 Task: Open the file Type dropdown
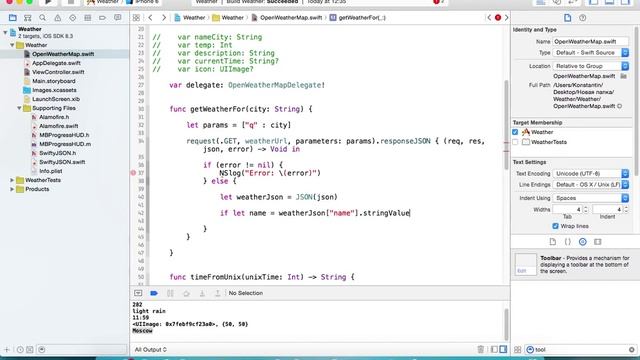pyautogui.click(x=591, y=53)
